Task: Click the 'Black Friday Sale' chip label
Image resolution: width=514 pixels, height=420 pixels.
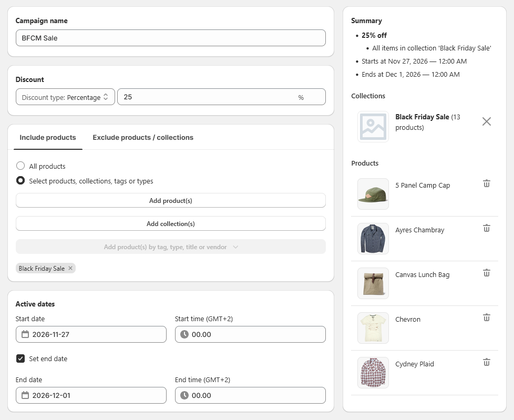Action: click(42, 269)
